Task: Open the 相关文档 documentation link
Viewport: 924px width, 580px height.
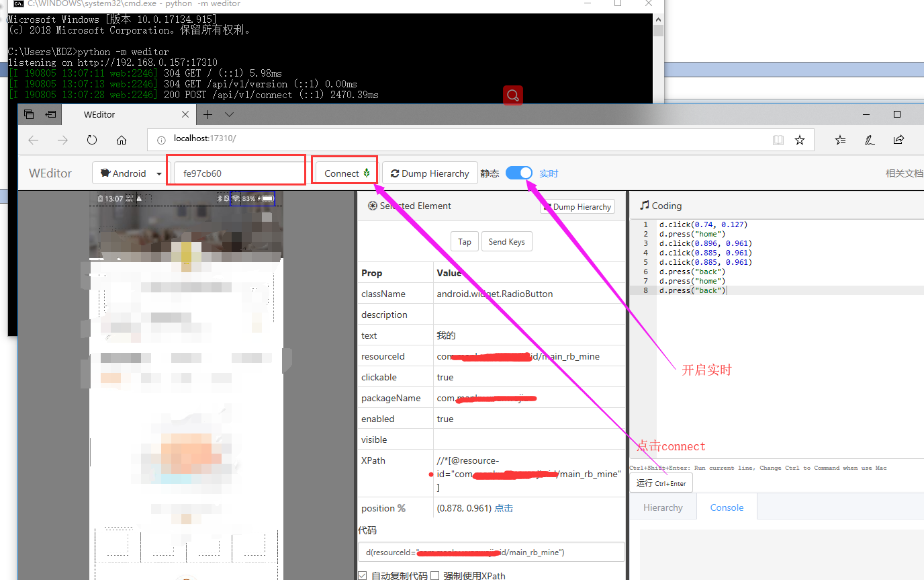Action: pyautogui.click(x=905, y=173)
